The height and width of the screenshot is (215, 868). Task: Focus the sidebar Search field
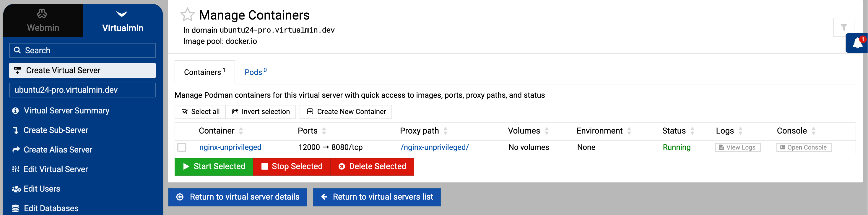pyautogui.click(x=82, y=50)
